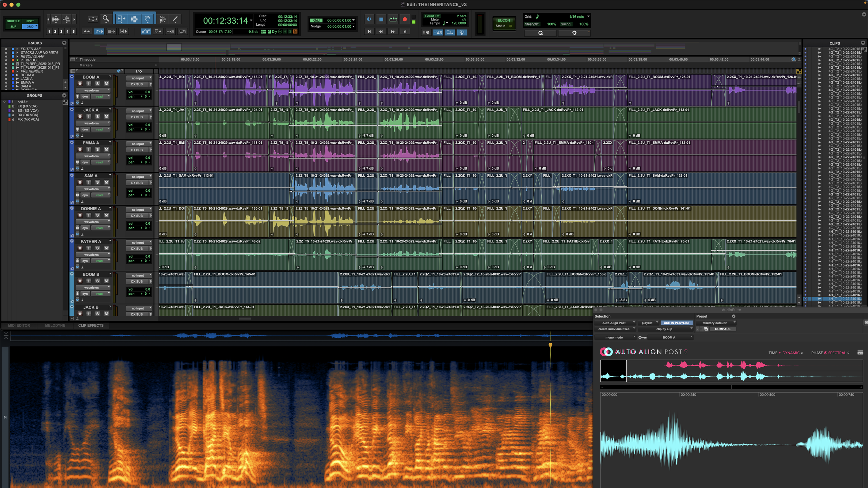The width and height of the screenshot is (868, 488).
Task: Select the Grabber hand tool
Action: (x=147, y=19)
